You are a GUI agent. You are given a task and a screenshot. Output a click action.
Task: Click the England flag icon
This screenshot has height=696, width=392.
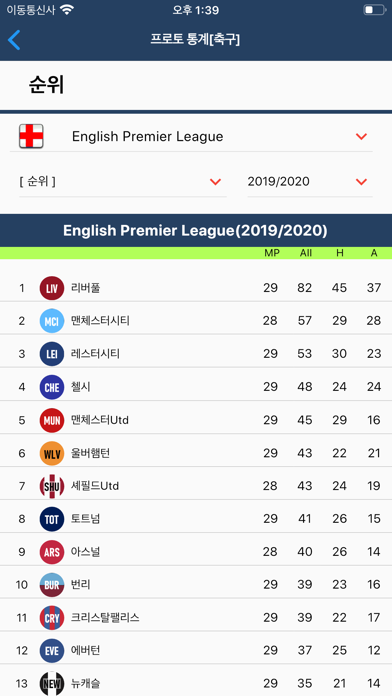[31, 136]
